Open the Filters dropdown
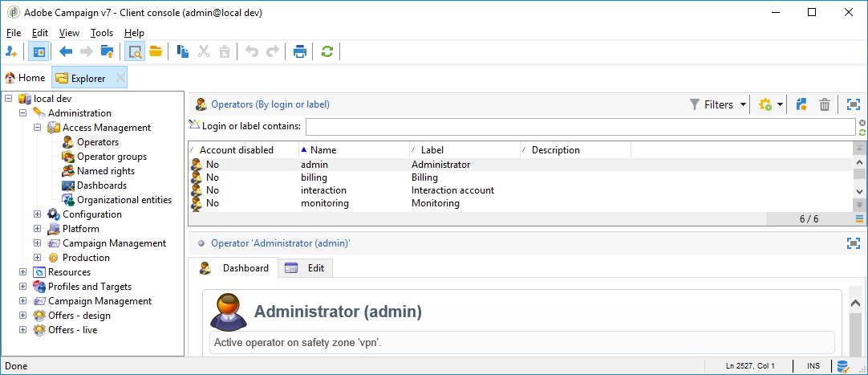The image size is (868, 375). point(718,104)
